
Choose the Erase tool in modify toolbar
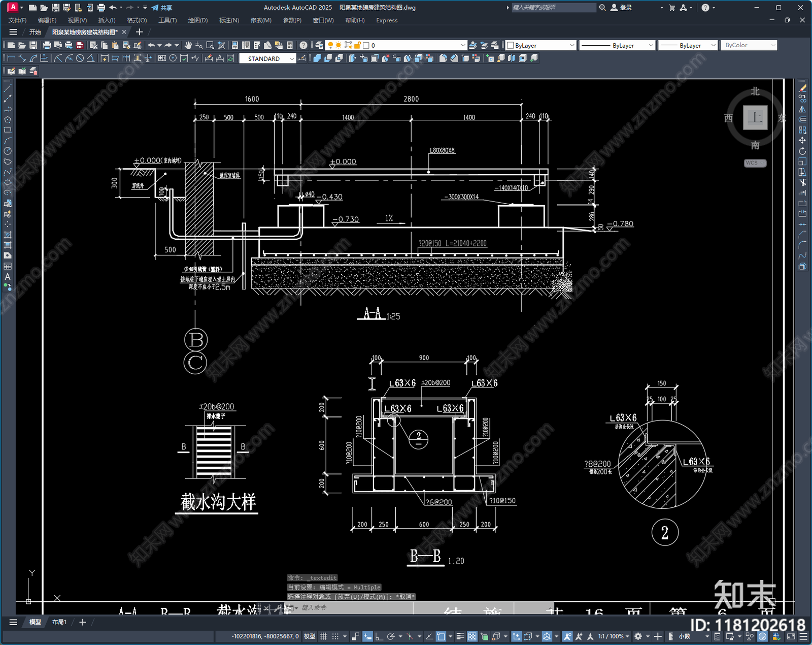click(802, 88)
